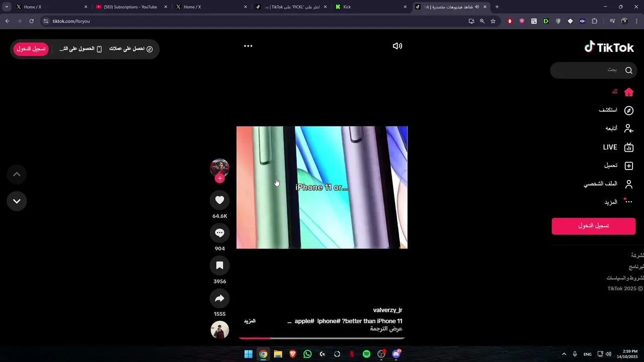Expand the caption with المزيد
Screen dimensions: 644x362
pyautogui.click(x=250, y=321)
